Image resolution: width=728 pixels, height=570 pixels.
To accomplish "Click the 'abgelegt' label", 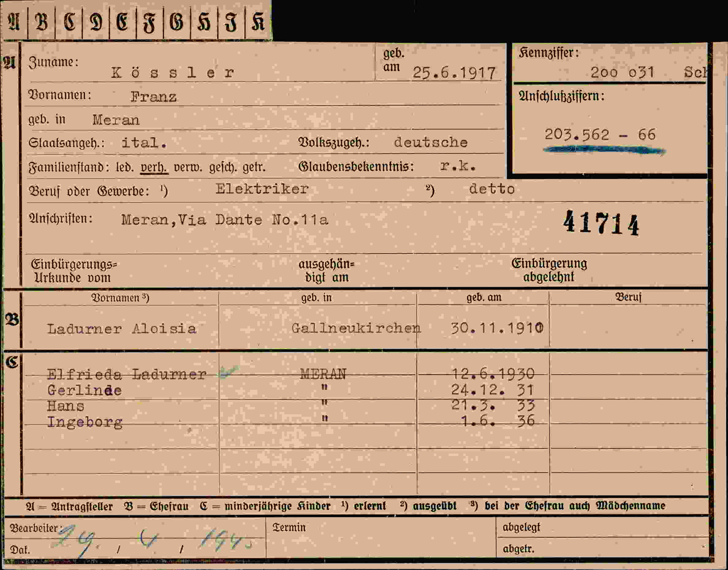I will pyautogui.click(x=521, y=527).
